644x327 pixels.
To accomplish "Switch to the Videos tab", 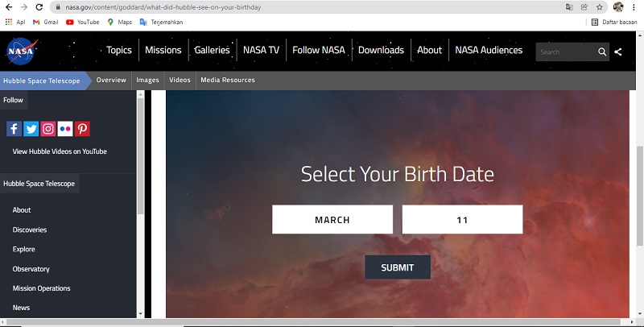I will coord(180,80).
